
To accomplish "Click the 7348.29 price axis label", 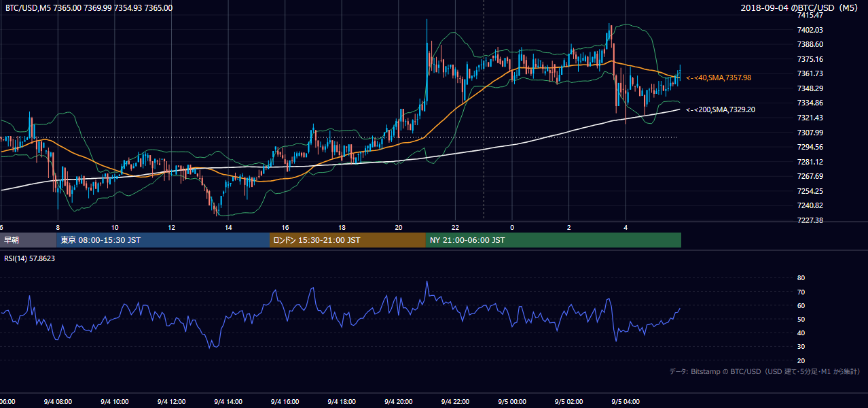I will pyautogui.click(x=810, y=88).
